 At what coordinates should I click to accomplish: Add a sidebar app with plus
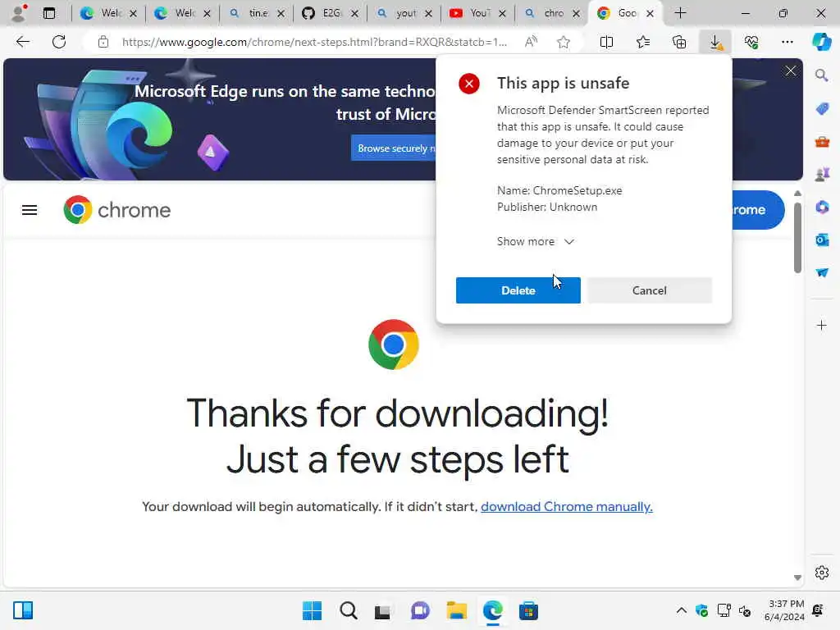pyautogui.click(x=822, y=325)
